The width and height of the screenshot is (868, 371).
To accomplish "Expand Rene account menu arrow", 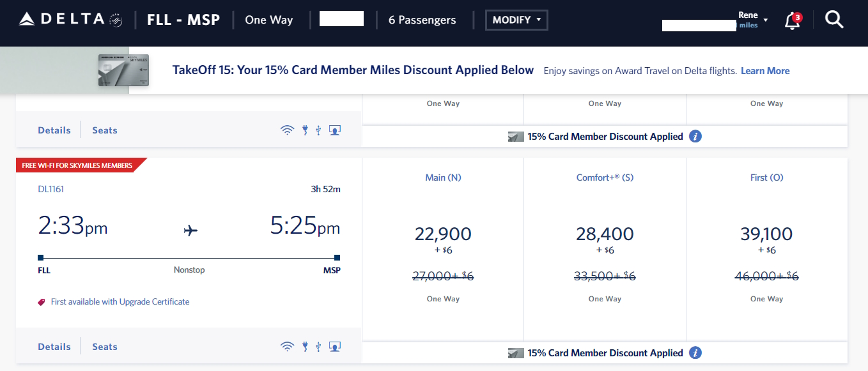I will coord(766,20).
